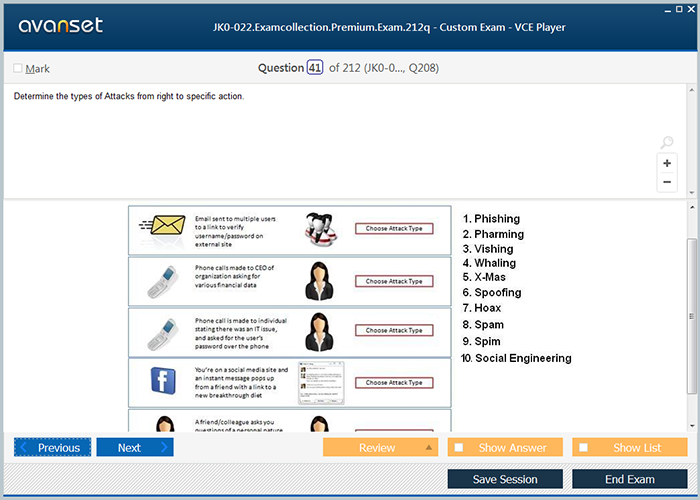Image resolution: width=700 pixels, height=500 pixels.
Task: Select '4. Whaling' attack type
Action: (489, 263)
